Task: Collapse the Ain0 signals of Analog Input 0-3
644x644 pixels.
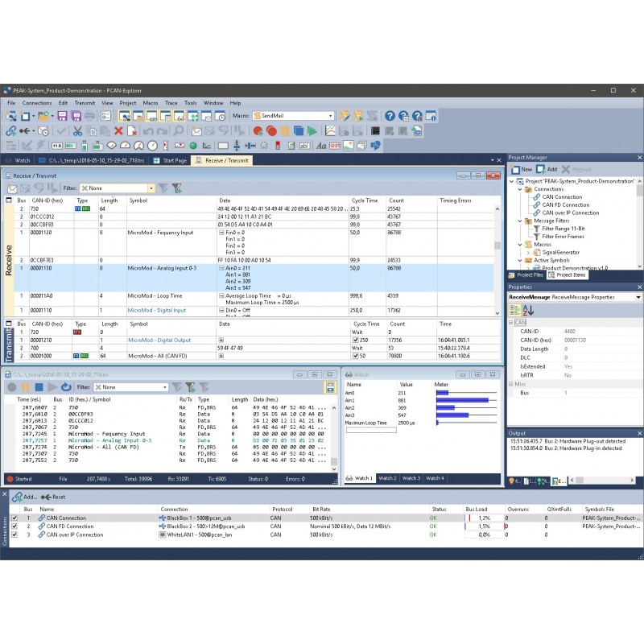Action: click(221, 268)
